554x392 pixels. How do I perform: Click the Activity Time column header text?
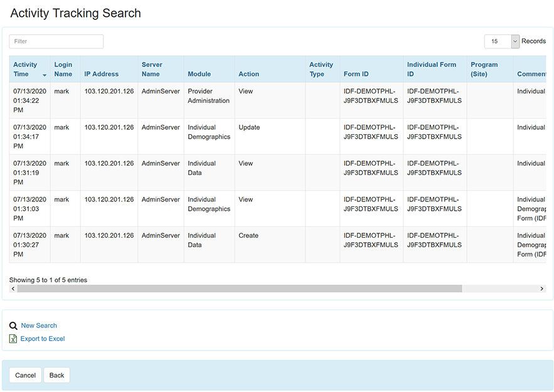(25, 69)
